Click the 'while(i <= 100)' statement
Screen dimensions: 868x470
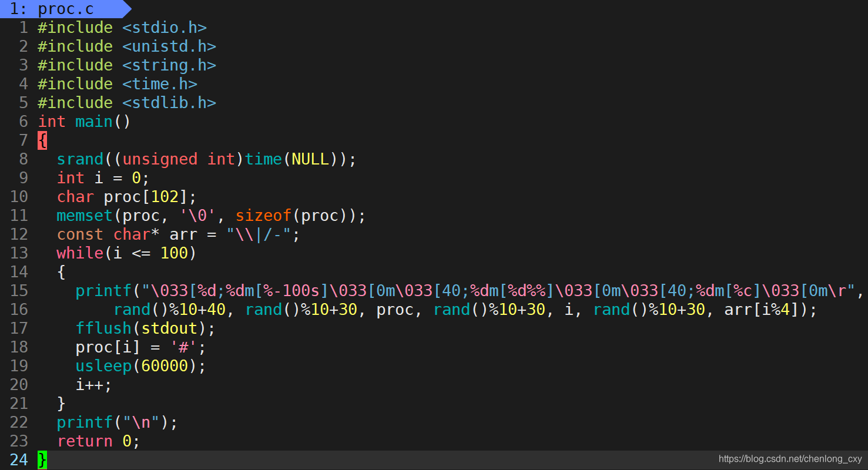tap(126, 253)
